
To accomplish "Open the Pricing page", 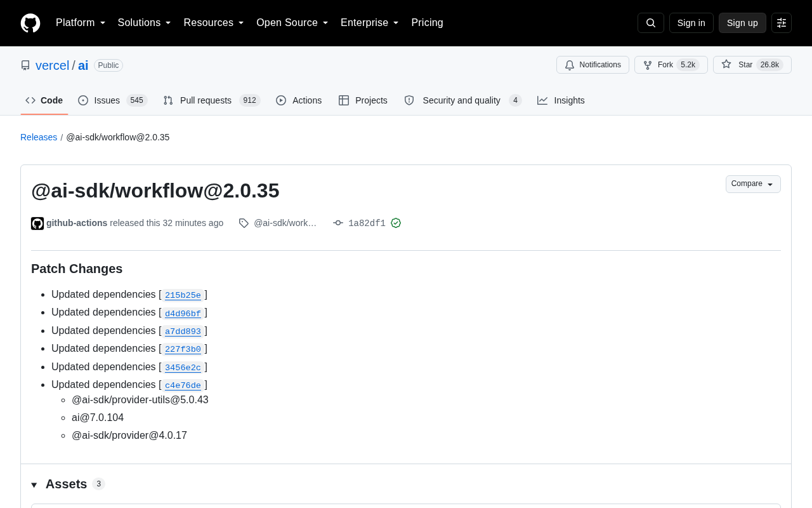I will [x=427, y=23].
